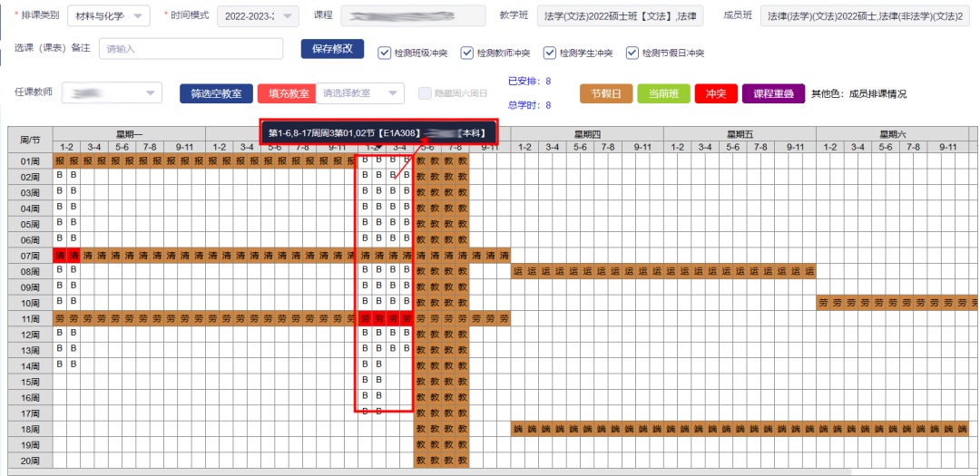Expand the 请选择教室 classroom selector
Viewport: 980px width, 476px height.
[x=359, y=93]
